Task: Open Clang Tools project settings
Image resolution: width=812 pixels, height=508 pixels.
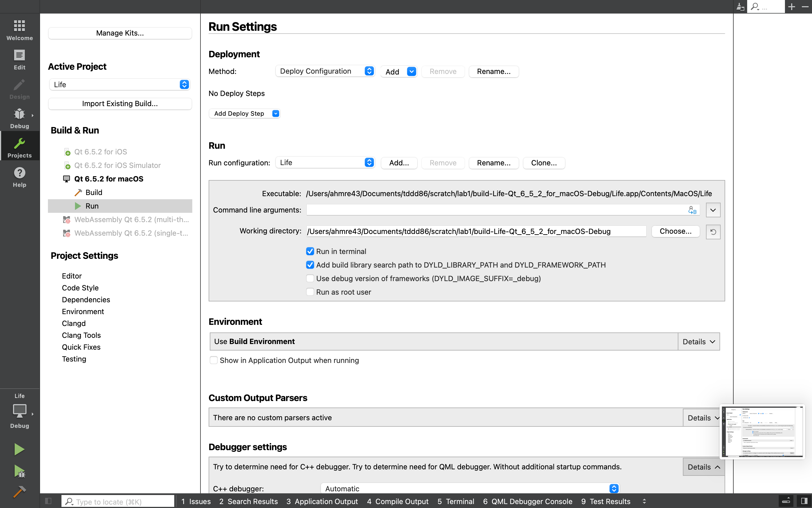Action: point(81,335)
